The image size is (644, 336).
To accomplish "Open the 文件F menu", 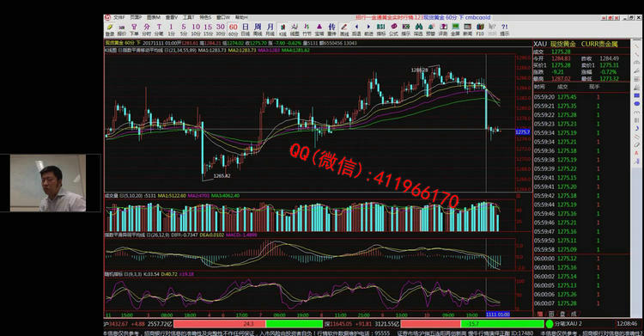I will coord(119,18).
